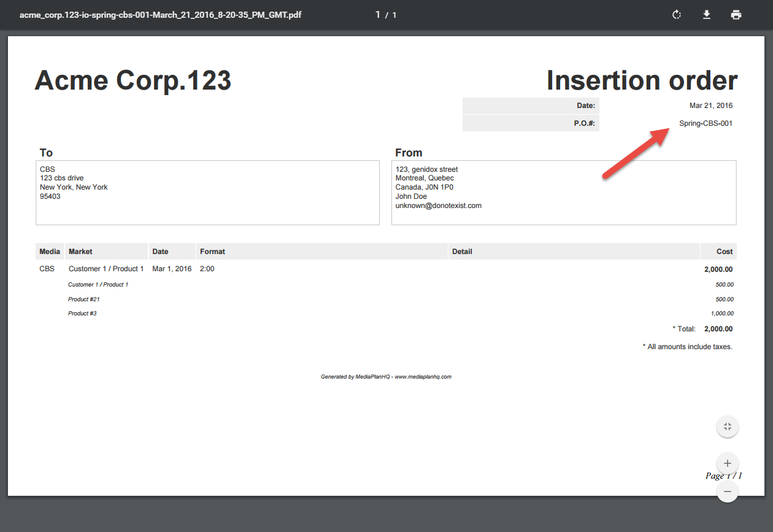Click the Cost column header

[725, 252]
